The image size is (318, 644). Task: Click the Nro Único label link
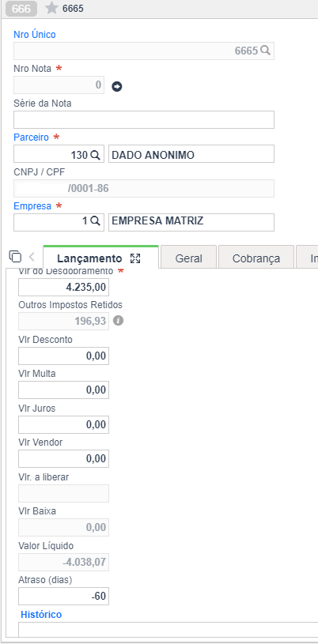[35, 35]
